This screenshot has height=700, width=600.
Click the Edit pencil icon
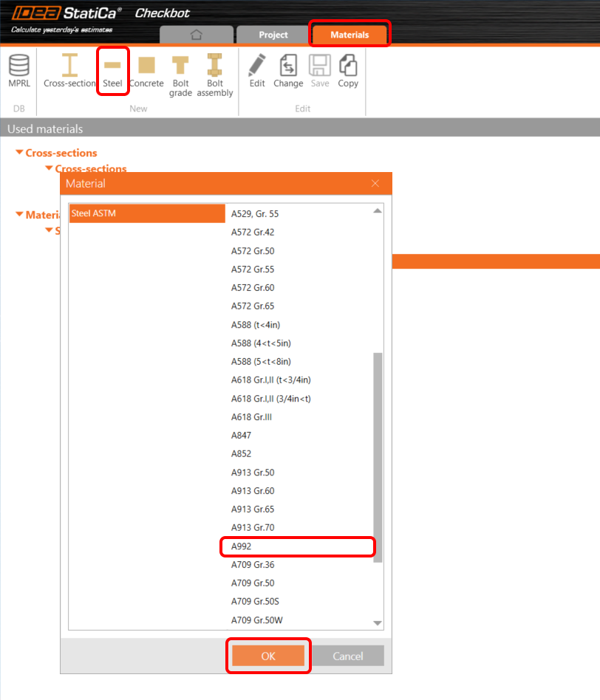(x=257, y=71)
